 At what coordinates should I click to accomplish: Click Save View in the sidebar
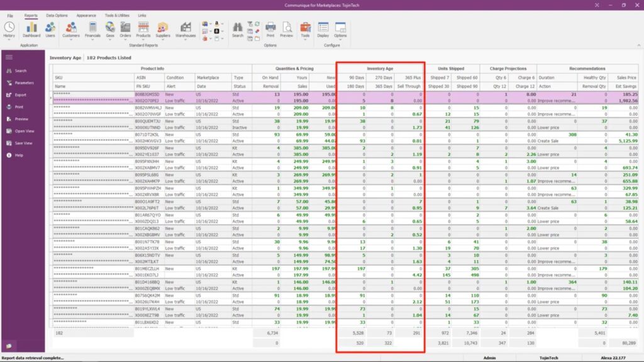pyautogui.click(x=22, y=143)
